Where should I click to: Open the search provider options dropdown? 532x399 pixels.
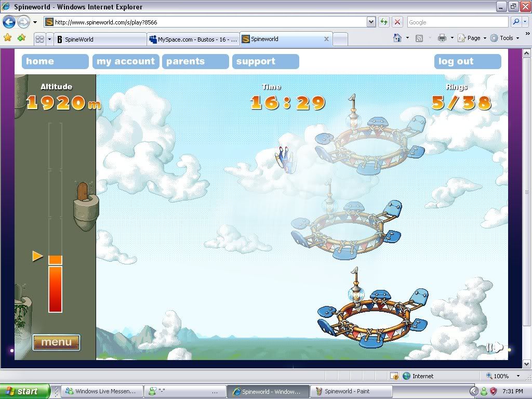pyautogui.click(x=525, y=22)
